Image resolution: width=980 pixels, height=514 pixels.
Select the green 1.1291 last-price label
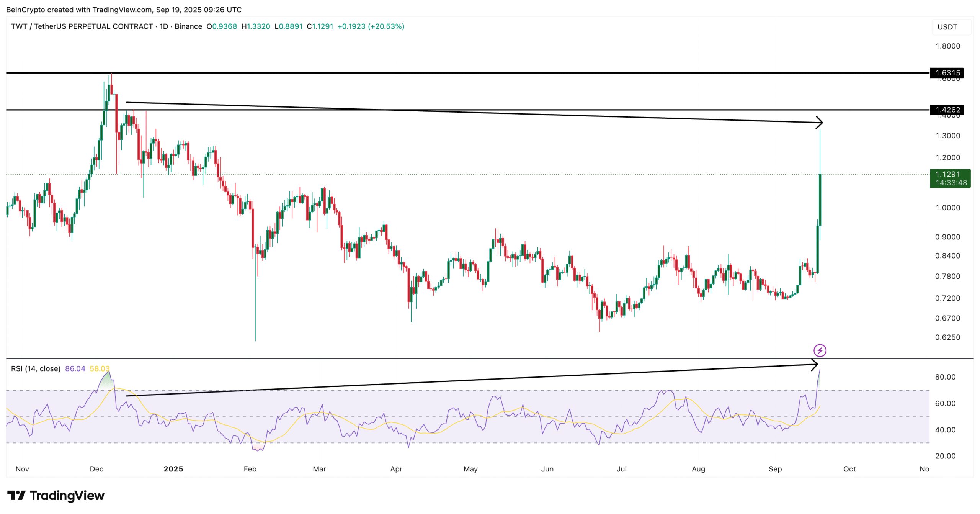pos(947,174)
